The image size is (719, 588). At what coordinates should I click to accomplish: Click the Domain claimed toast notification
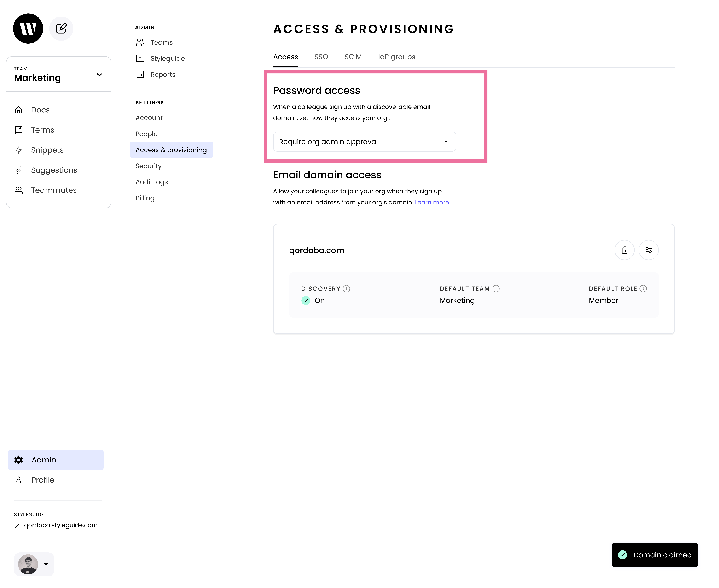(655, 555)
